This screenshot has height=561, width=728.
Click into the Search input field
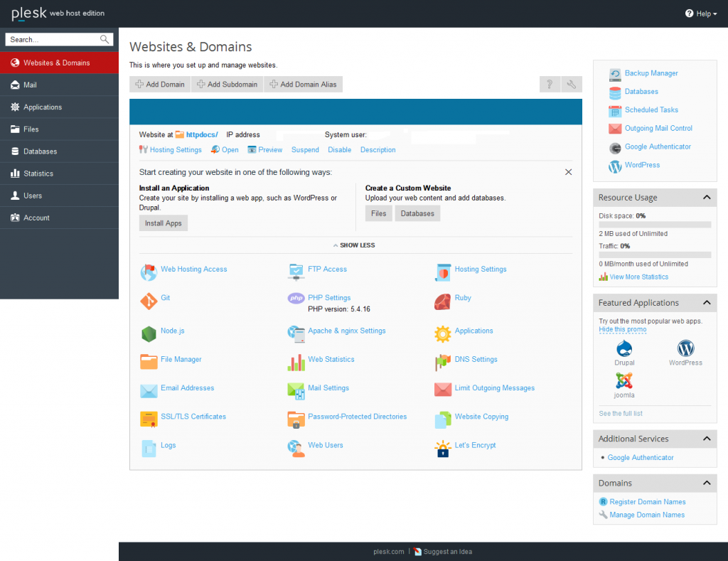pos(53,40)
